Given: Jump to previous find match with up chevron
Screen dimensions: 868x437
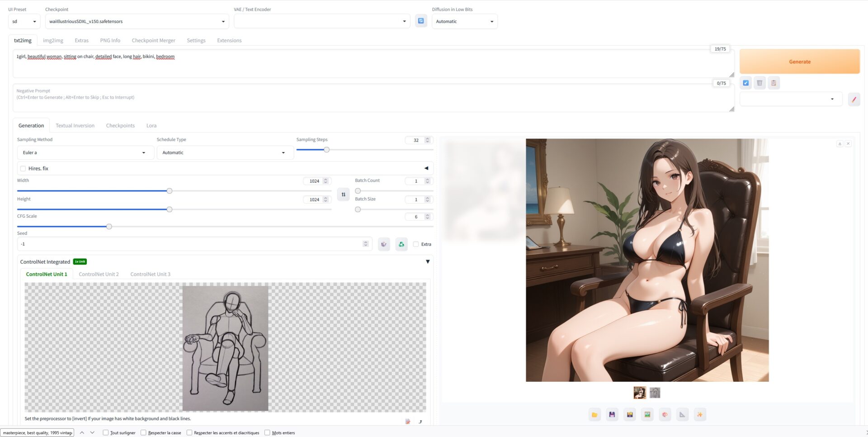Looking at the screenshot, I should tap(82, 432).
